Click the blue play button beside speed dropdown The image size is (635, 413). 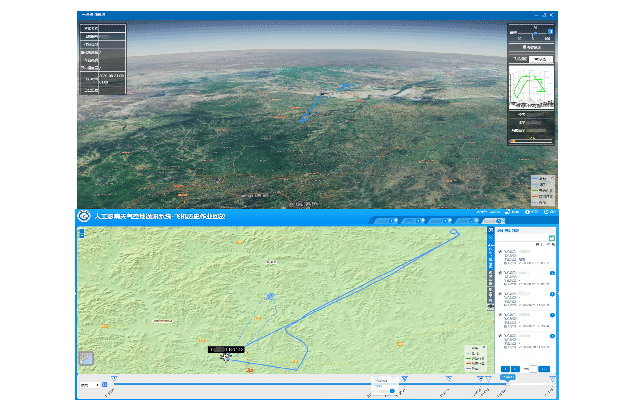[x=103, y=385]
